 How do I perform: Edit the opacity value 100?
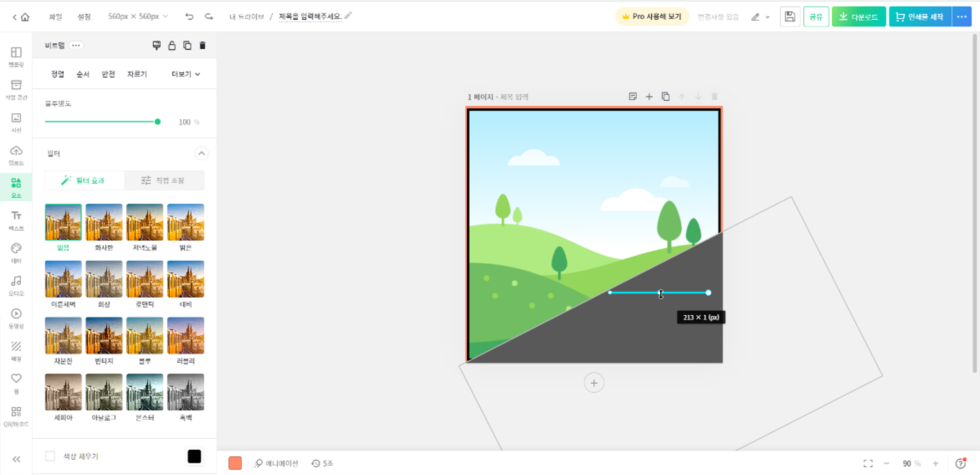pyautogui.click(x=184, y=122)
